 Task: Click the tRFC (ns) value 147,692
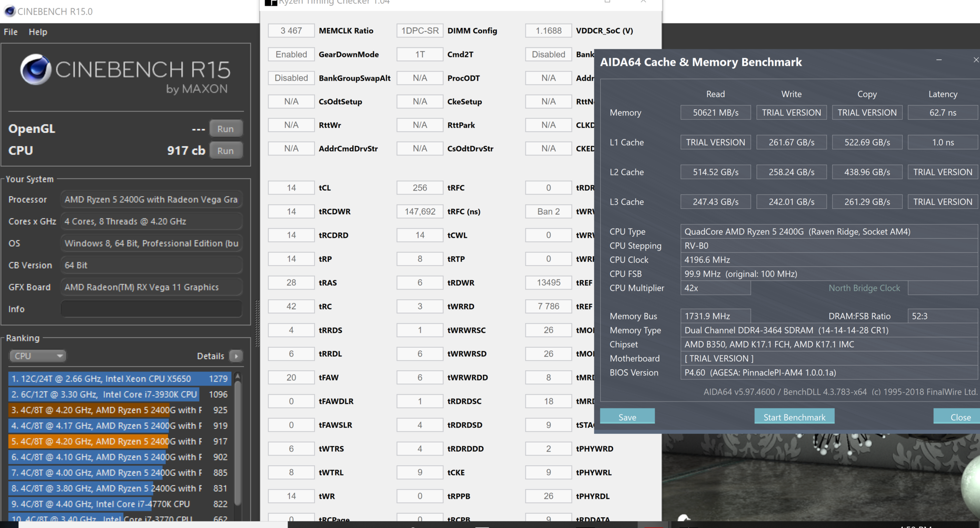(420, 211)
